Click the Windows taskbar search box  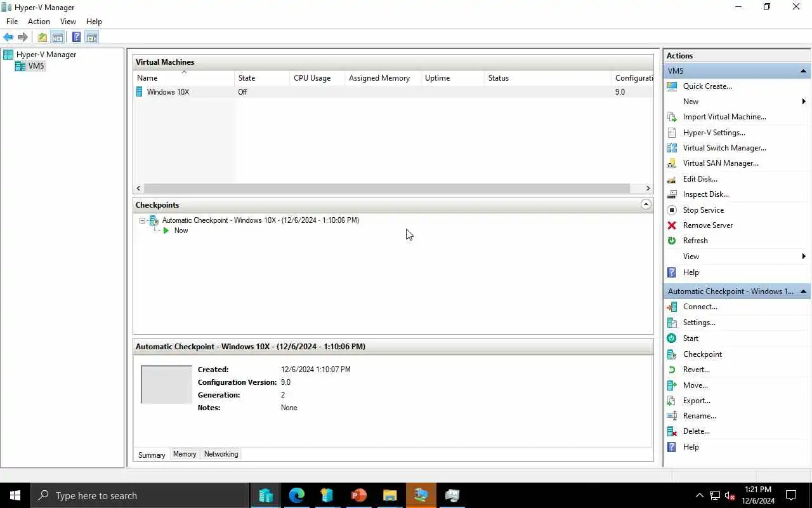(x=140, y=495)
